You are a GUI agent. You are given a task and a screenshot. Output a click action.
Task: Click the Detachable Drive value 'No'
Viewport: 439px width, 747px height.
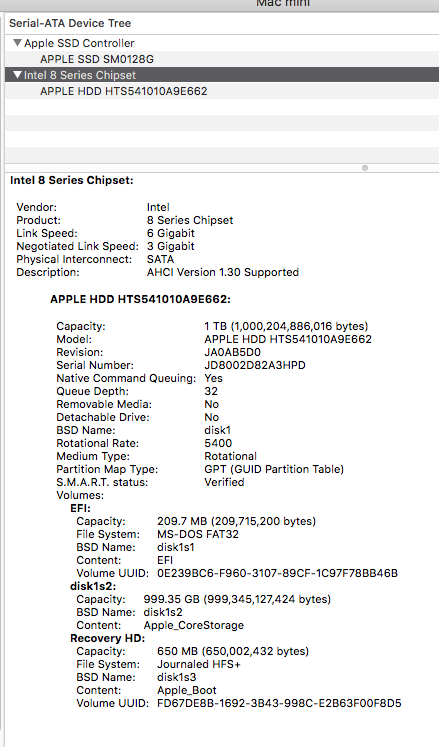[211, 417]
